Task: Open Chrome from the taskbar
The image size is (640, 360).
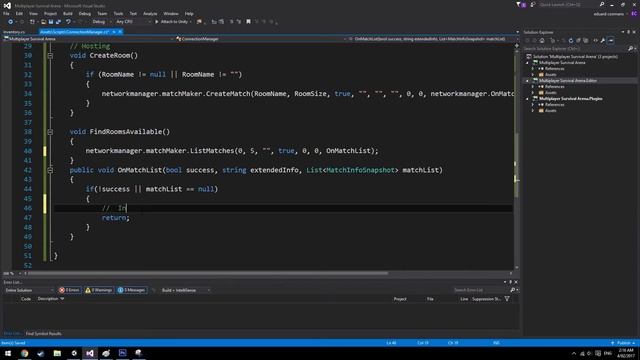Action: [24, 353]
